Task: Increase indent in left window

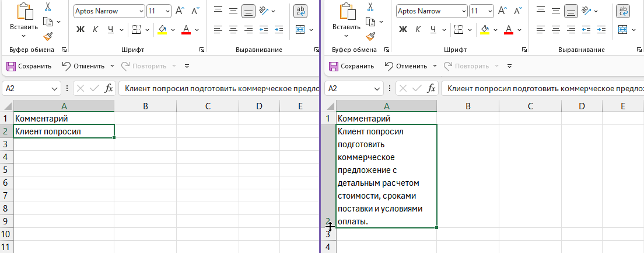Action: coord(279,30)
